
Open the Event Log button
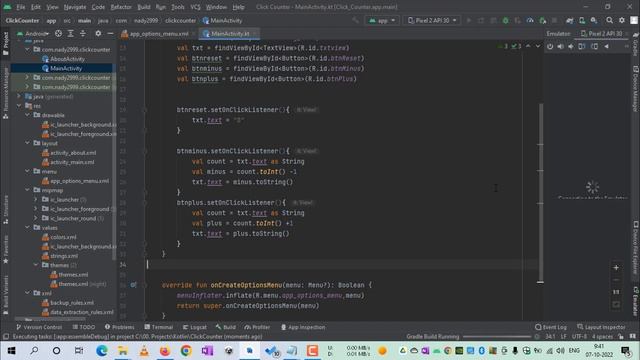click(x=551, y=327)
